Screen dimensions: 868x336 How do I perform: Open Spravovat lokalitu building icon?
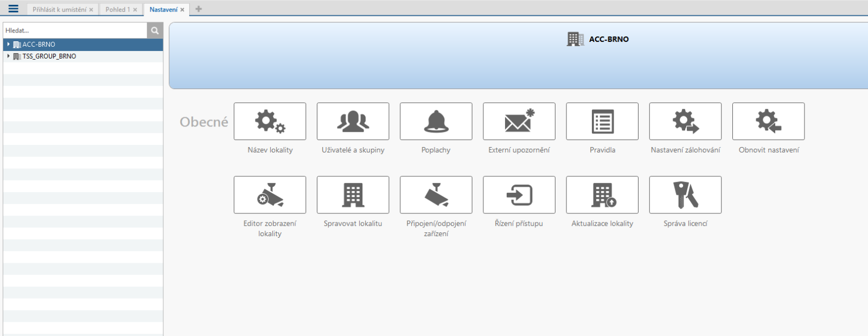click(353, 195)
